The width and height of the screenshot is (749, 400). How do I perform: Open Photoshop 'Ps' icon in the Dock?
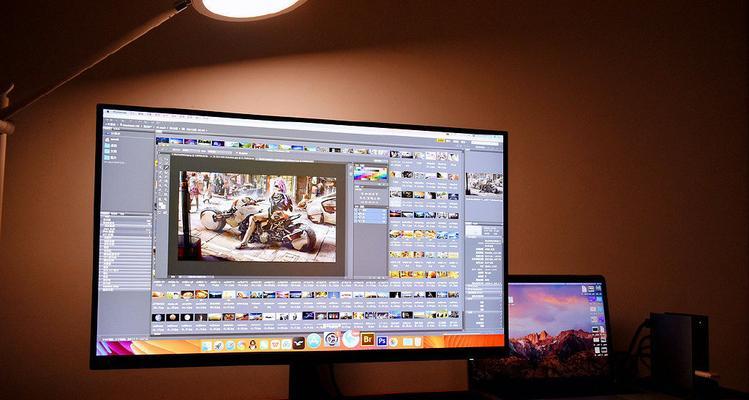coord(382,341)
